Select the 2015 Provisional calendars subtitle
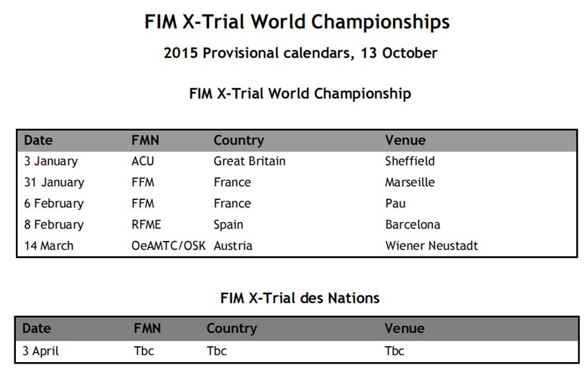The width and height of the screenshot is (588, 378). click(300, 53)
